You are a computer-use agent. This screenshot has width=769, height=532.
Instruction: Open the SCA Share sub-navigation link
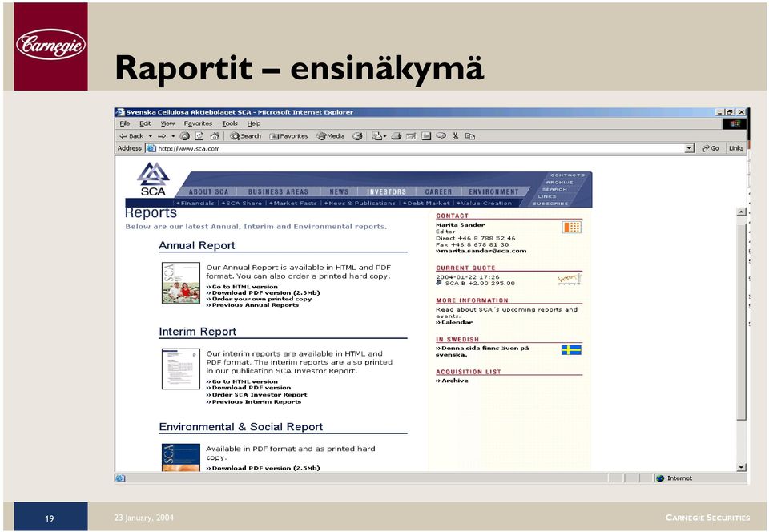point(243,203)
